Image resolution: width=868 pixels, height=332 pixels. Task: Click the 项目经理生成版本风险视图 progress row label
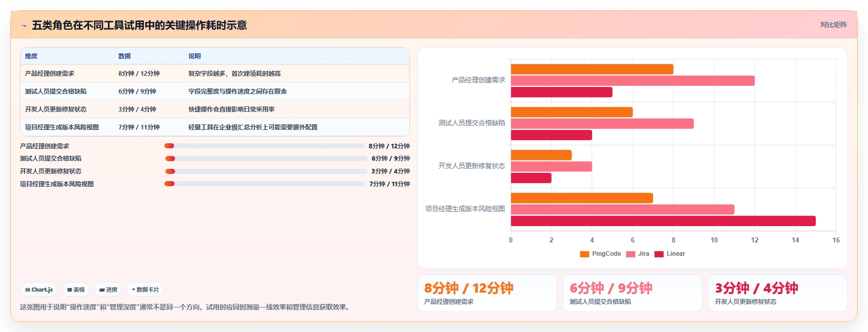click(57, 184)
